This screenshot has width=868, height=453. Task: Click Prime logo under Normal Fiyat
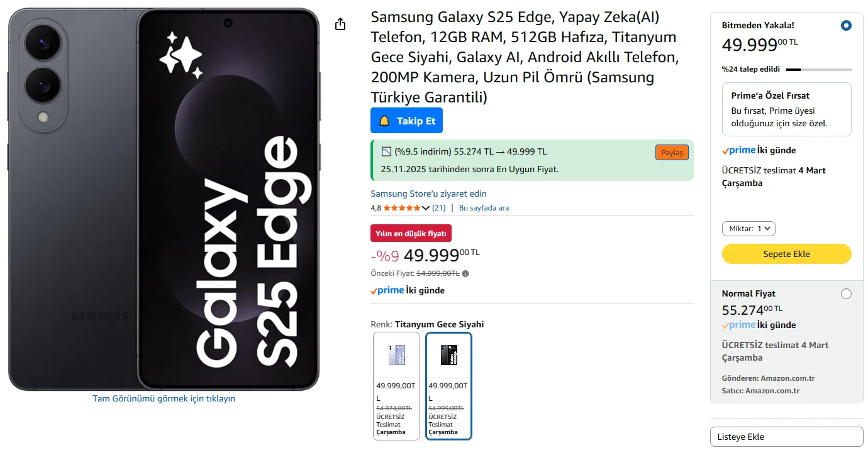click(x=738, y=325)
